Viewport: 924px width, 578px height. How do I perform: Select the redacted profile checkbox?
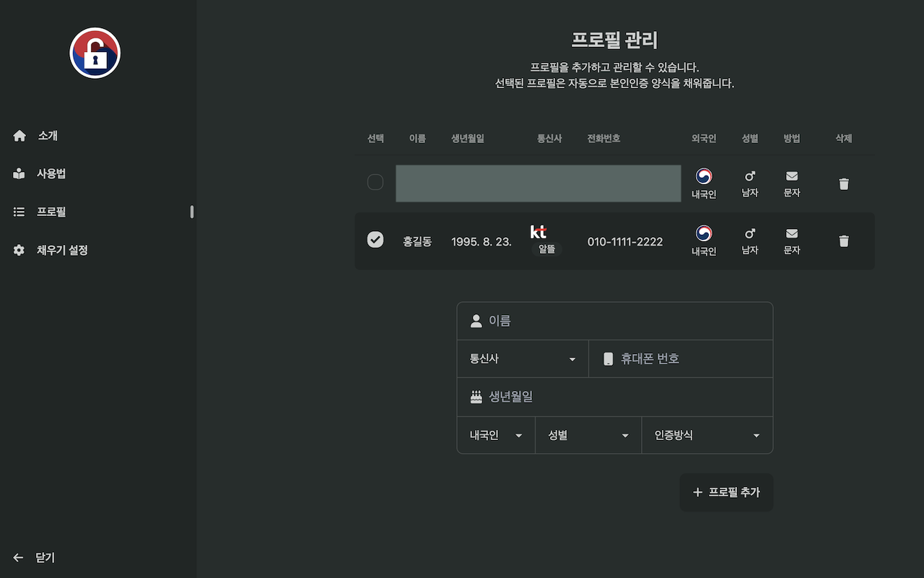coord(375,182)
